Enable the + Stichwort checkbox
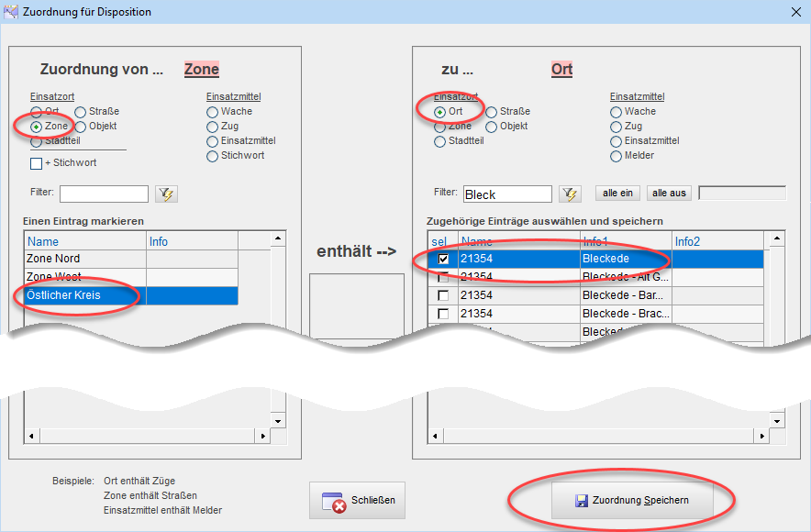Screen dimensions: 811x532 tap(37, 163)
